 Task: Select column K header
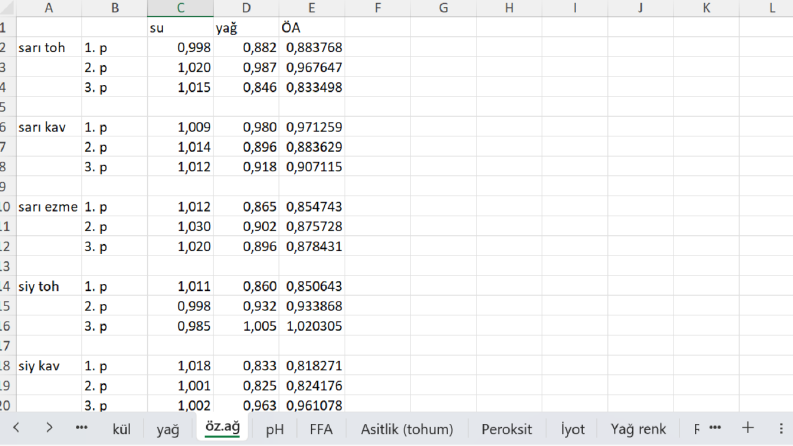click(707, 8)
